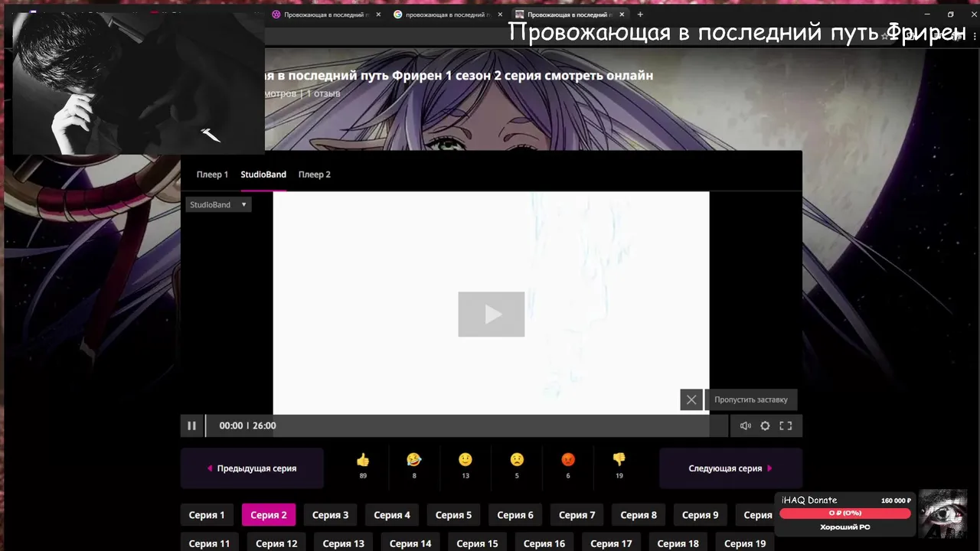Open Серия 4 episode
Image resolution: width=980 pixels, height=551 pixels.
pyautogui.click(x=392, y=515)
